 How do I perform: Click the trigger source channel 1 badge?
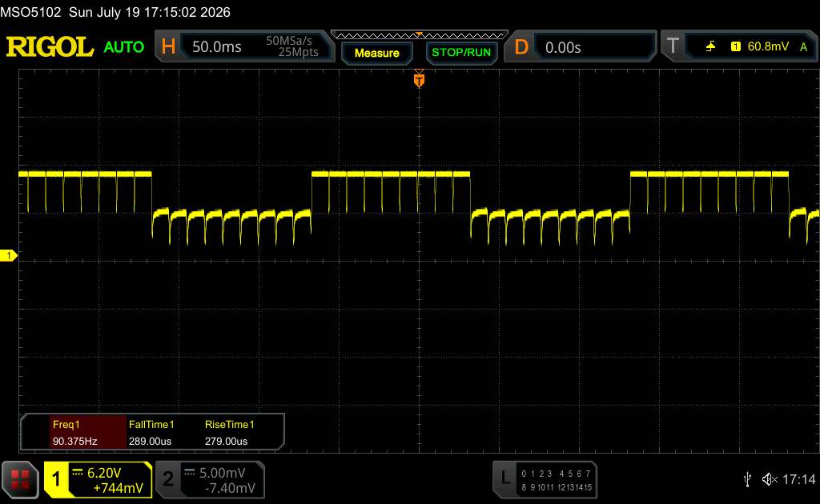tap(736, 46)
